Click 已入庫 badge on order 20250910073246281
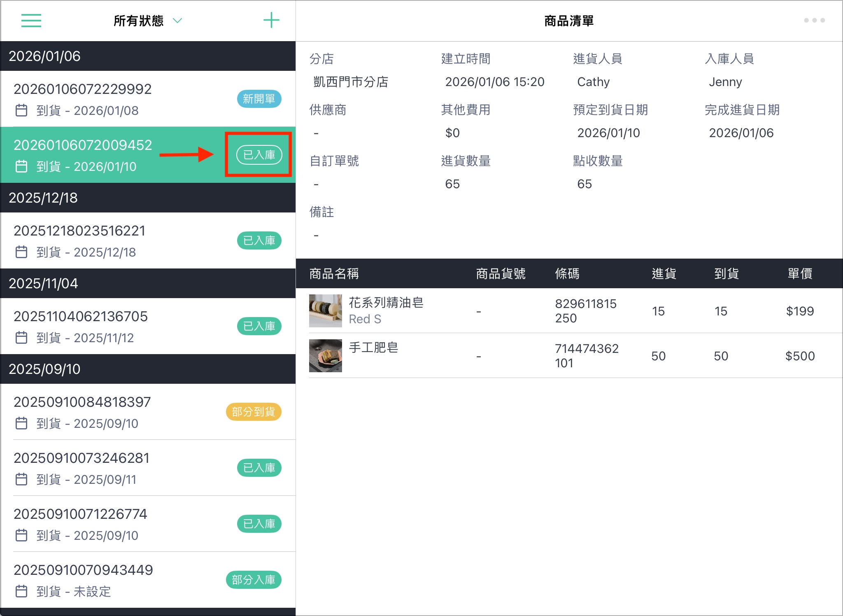The image size is (843, 616). 259,468
